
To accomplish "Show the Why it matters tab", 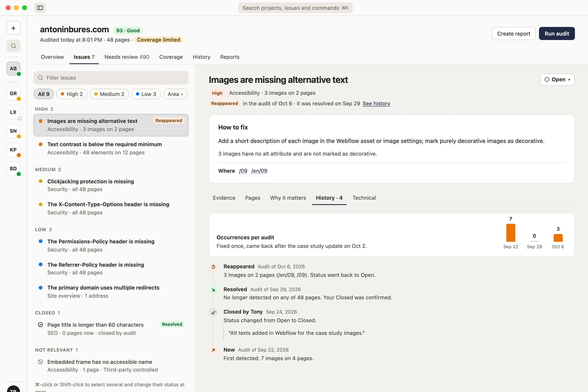I will pos(288,198).
